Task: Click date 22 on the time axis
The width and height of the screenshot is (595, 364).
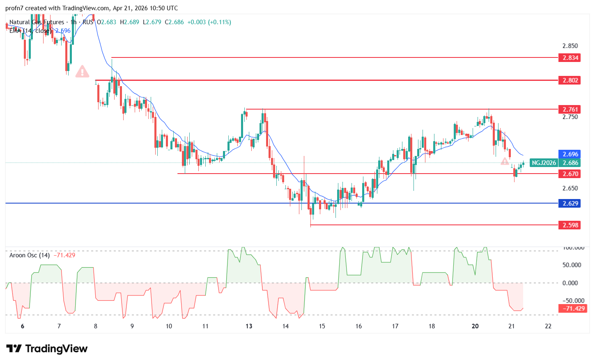Action: (x=548, y=326)
